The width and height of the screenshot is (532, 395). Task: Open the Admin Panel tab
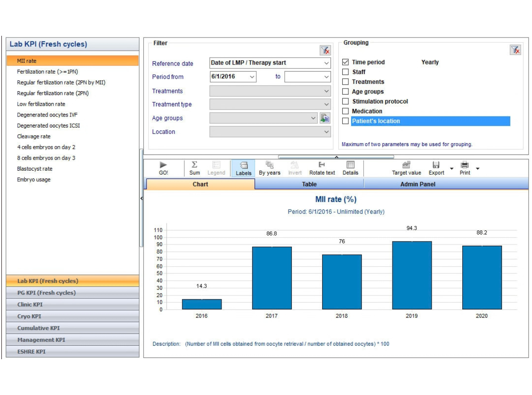coord(418,184)
